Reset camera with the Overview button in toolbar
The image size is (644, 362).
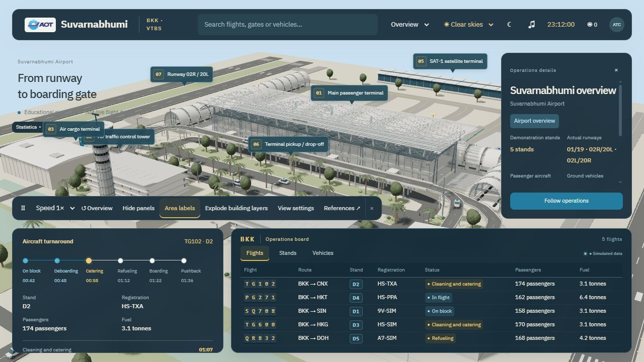(97, 208)
